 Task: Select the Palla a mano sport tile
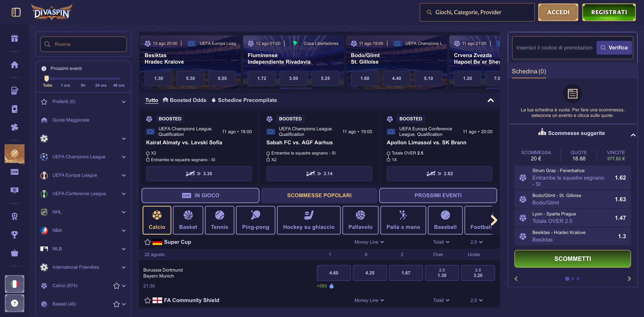[x=403, y=220]
